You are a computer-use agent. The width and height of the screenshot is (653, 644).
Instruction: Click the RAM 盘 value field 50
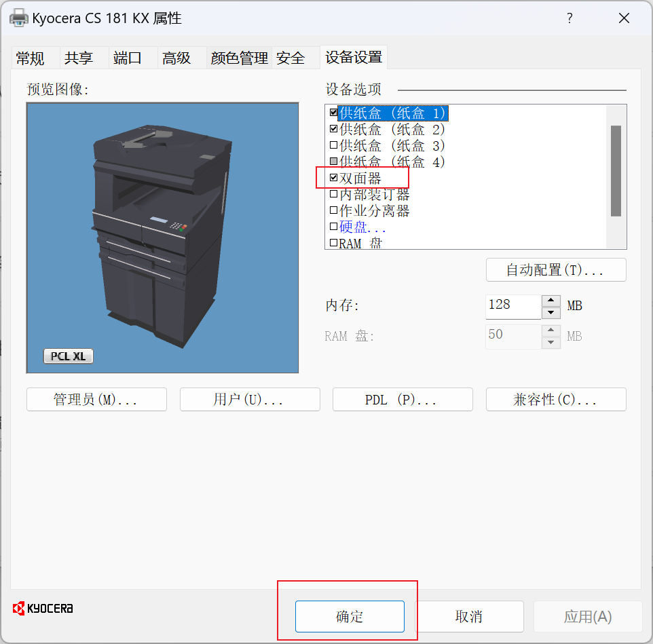[x=513, y=337]
